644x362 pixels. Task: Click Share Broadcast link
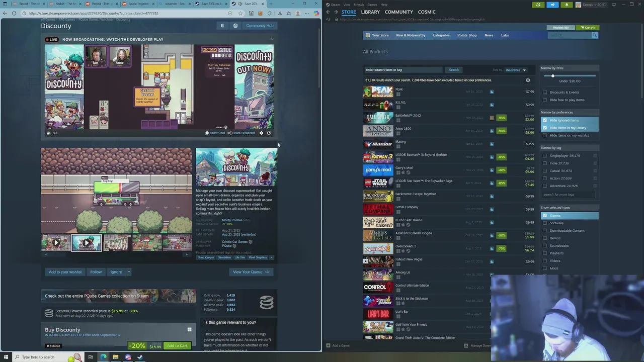tap(242, 133)
